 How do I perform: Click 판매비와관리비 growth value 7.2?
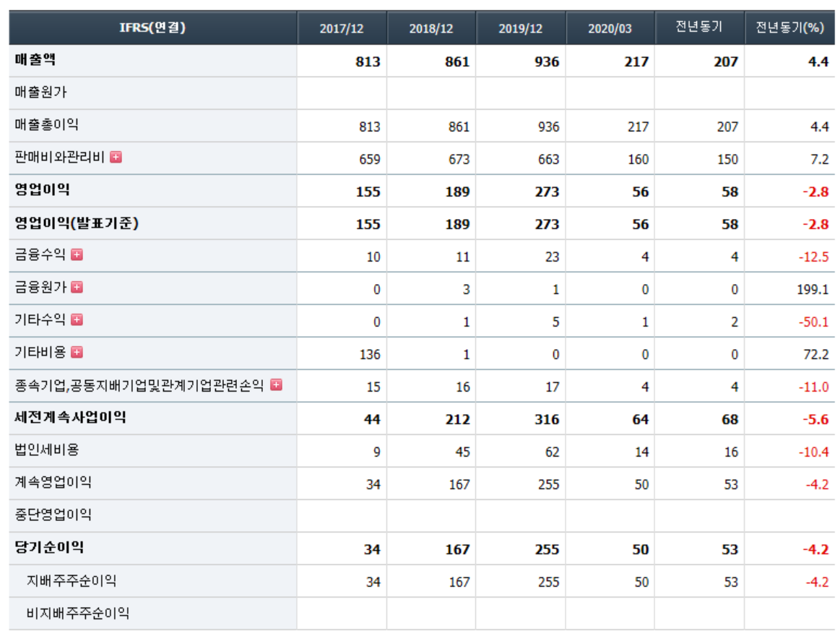click(x=820, y=159)
